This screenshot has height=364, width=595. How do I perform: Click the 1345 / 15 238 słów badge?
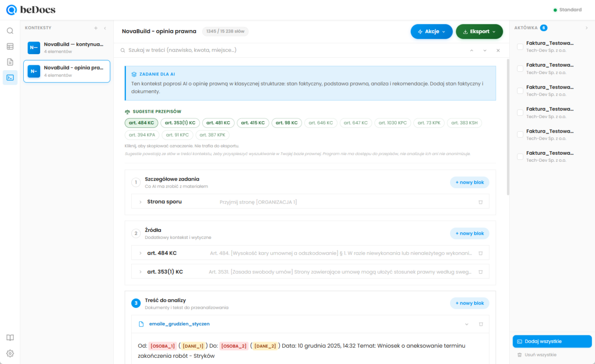pyautogui.click(x=226, y=31)
